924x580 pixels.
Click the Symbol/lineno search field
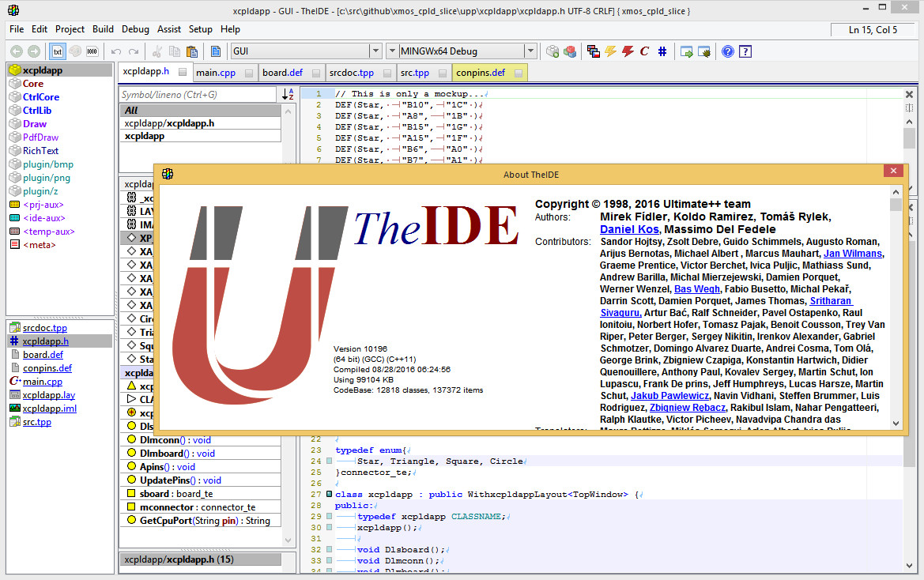point(198,94)
